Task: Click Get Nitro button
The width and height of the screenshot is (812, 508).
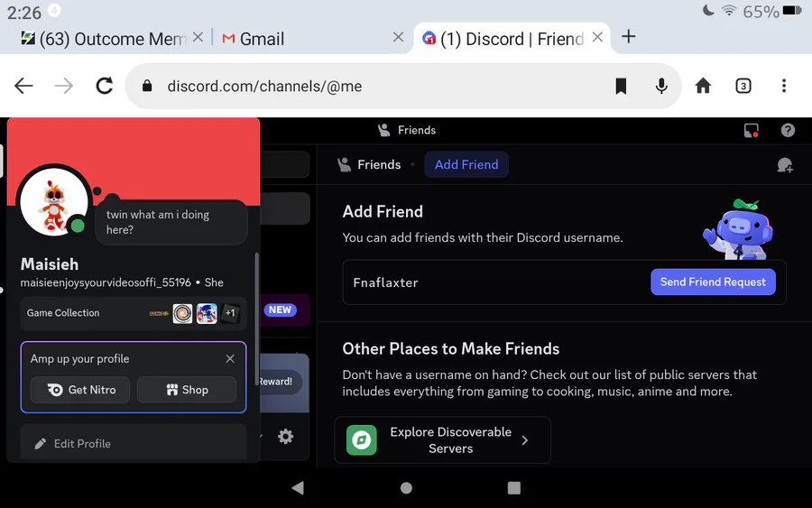Action: coord(80,390)
